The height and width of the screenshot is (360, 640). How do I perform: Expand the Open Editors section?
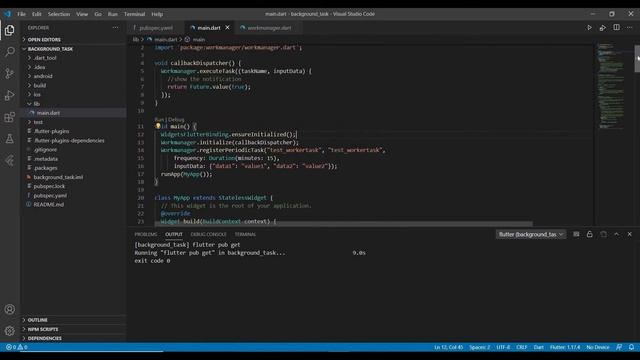pyautogui.click(x=73, y=40)
